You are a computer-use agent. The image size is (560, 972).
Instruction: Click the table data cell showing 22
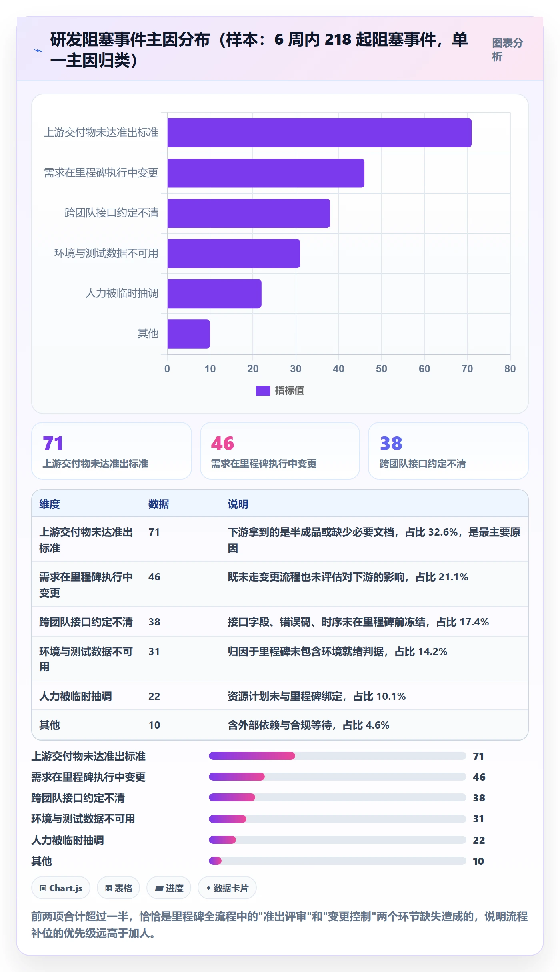coord(181,696)
